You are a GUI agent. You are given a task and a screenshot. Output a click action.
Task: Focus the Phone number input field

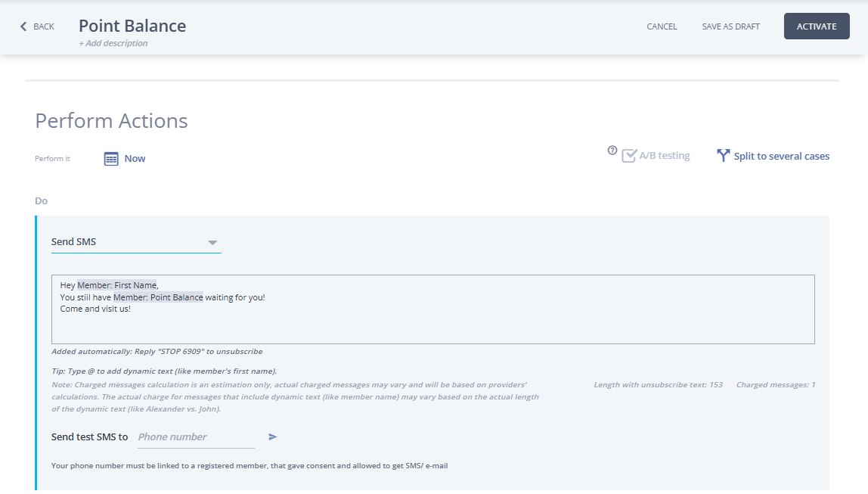click(x=196, y=437)
